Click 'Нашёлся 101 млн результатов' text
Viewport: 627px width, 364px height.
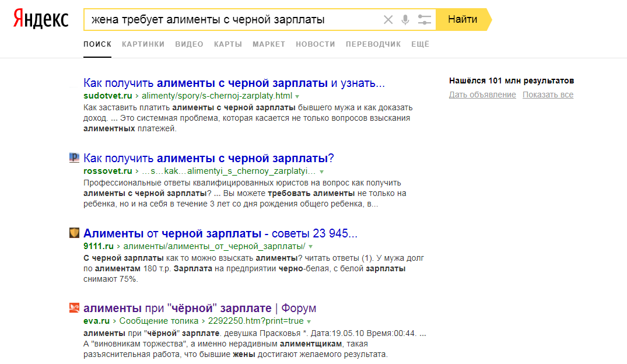click(x=512, y=81)
